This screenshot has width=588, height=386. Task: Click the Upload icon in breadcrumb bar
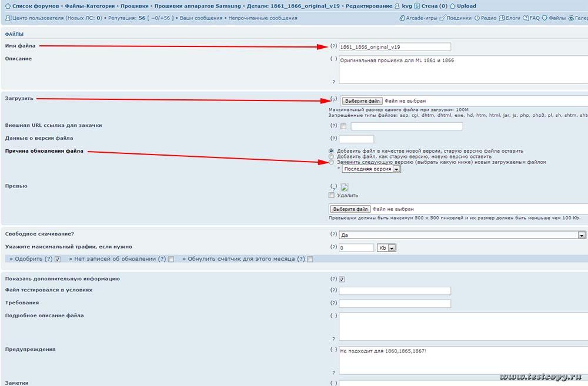click(x=453, y=6)
